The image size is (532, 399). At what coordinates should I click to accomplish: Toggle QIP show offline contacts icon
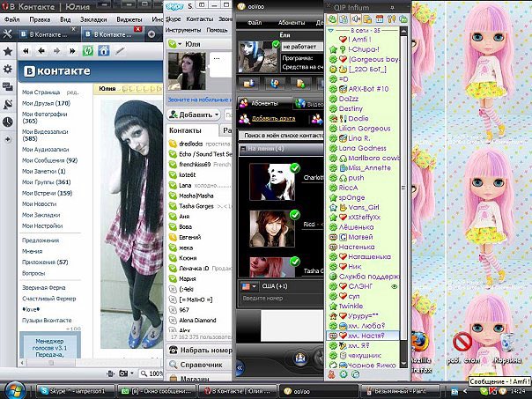pos(332,19)
